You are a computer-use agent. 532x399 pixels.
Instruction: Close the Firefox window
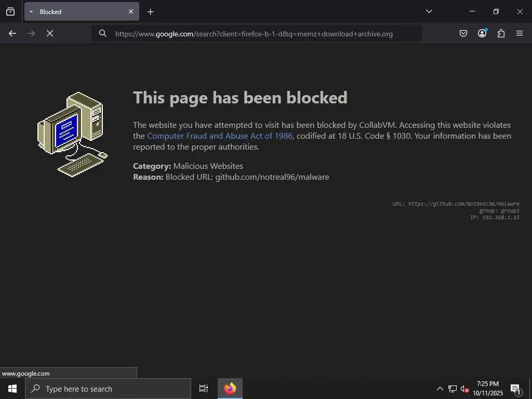[520, 11]
